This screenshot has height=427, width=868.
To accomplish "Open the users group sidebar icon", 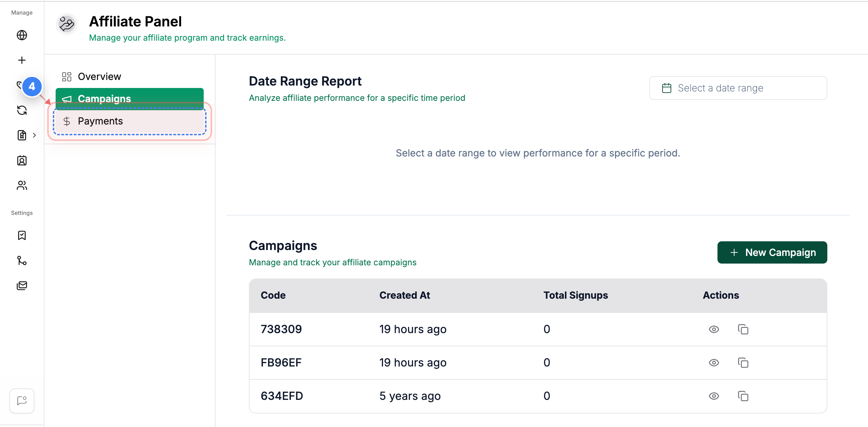I will [22, 185].
